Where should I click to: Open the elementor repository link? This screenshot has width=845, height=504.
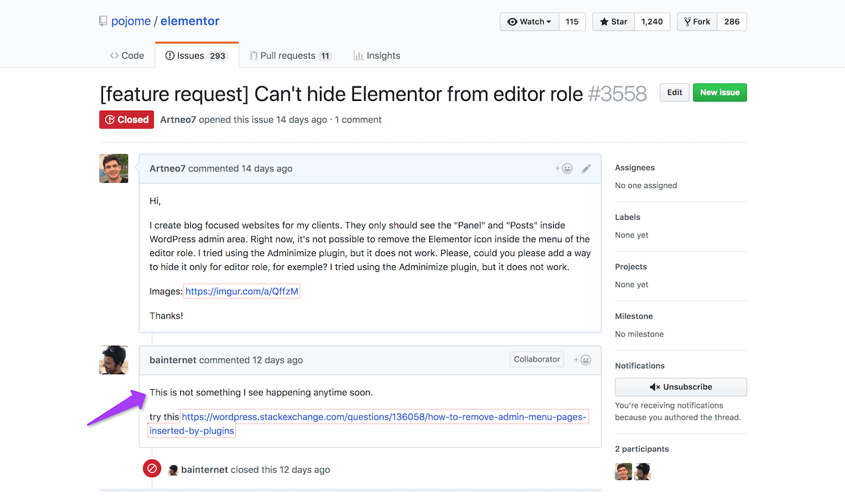190,21
